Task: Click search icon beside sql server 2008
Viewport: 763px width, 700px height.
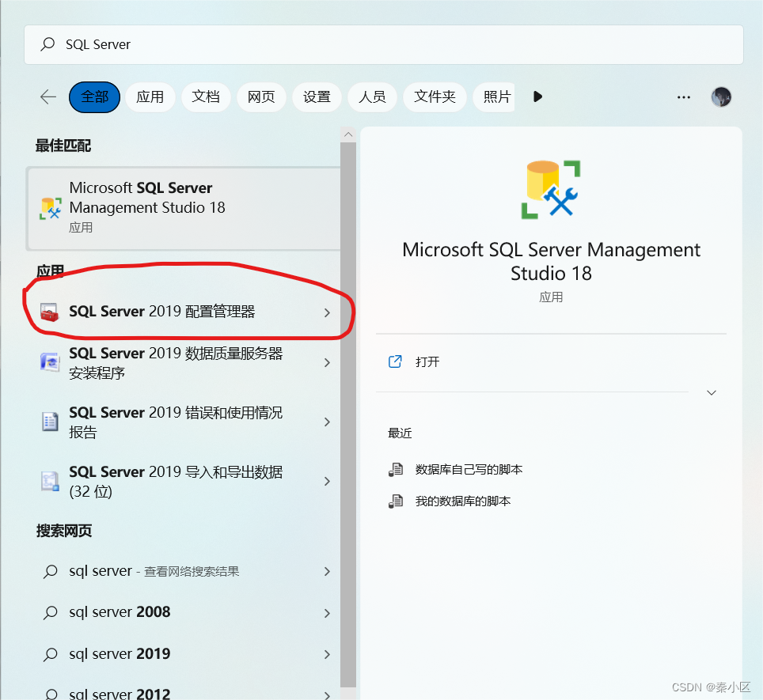Action: (x=50, y=612)
